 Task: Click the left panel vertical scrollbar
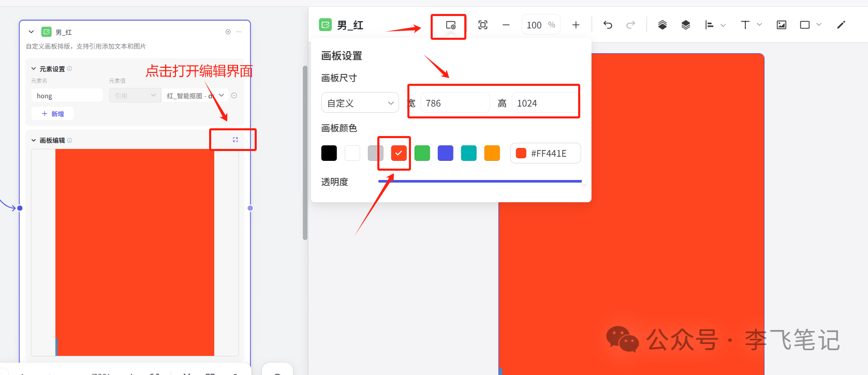pyautogui.click(x=305, y=153)
